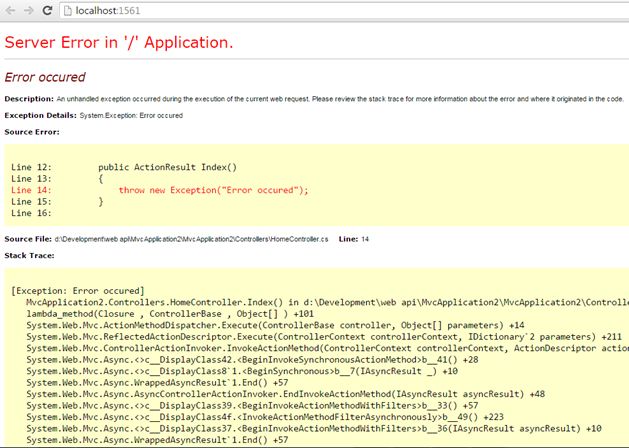Reload the localhost page
629x448 pixels.
(x=47, y=10)
